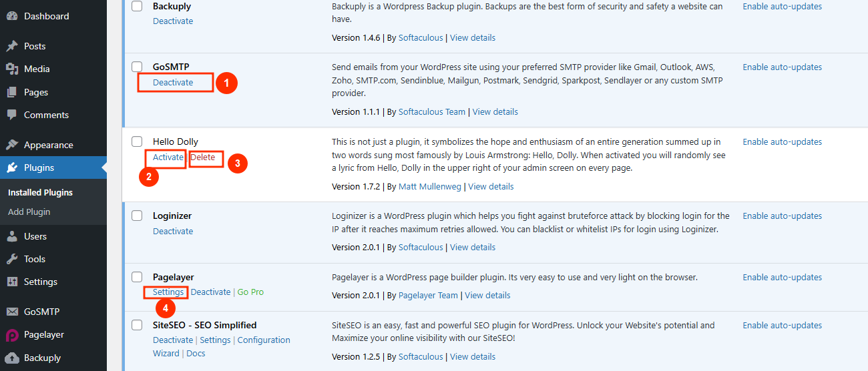Click the Plugins plug icon
This screenshot has width=868, height=371.
point(11,167)
